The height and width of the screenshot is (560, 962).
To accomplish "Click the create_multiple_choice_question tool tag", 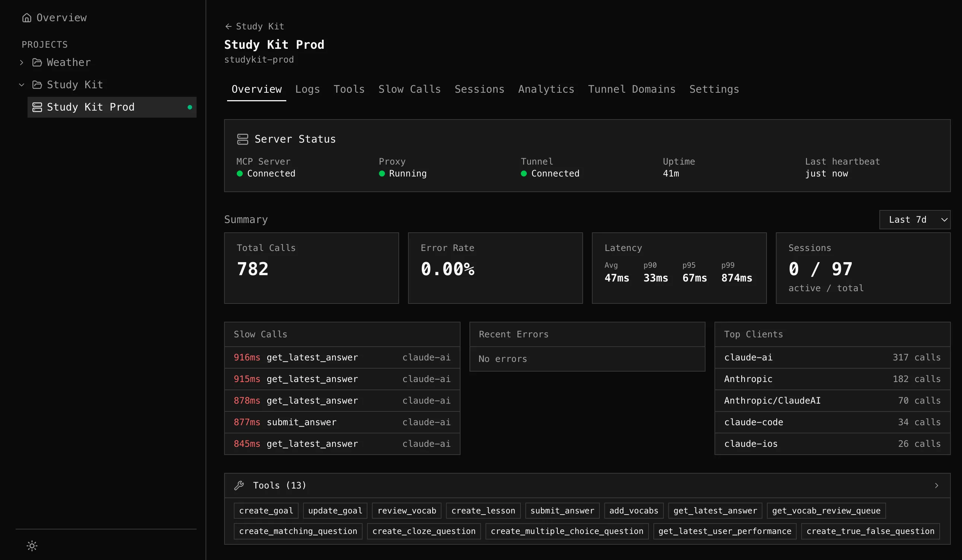I will [x=567, y=531].
